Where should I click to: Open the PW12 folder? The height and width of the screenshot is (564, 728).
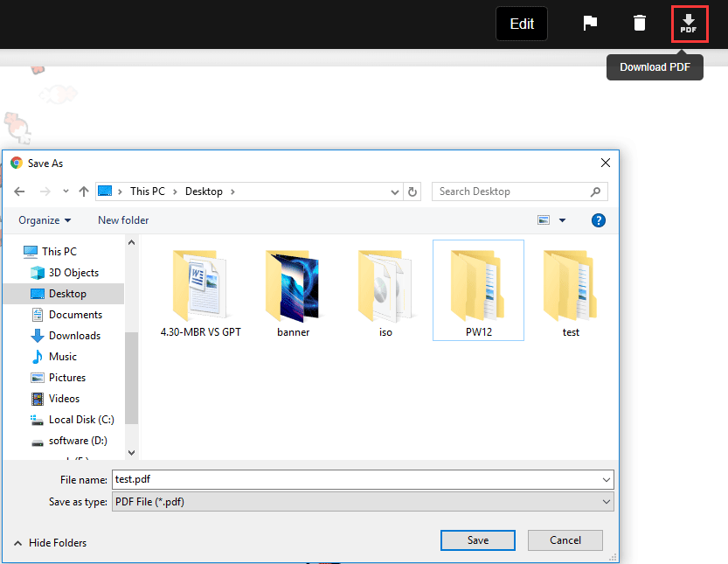(x=478, y=289)
